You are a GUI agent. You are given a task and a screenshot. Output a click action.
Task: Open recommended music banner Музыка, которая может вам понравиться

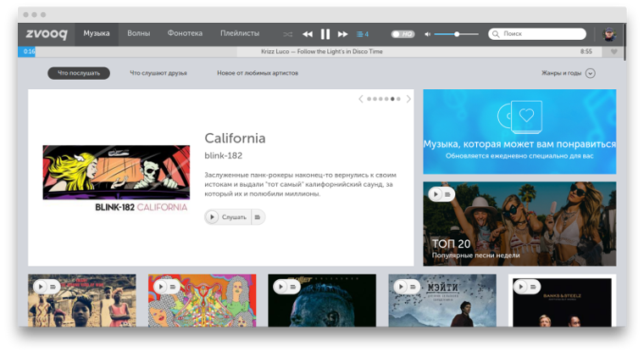tap(519, 131)
